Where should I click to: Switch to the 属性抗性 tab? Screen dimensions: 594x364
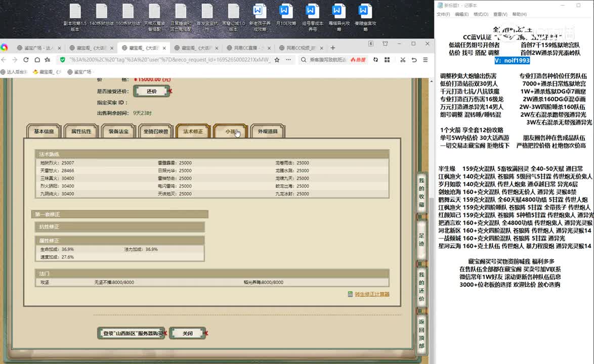click(81, 131)
